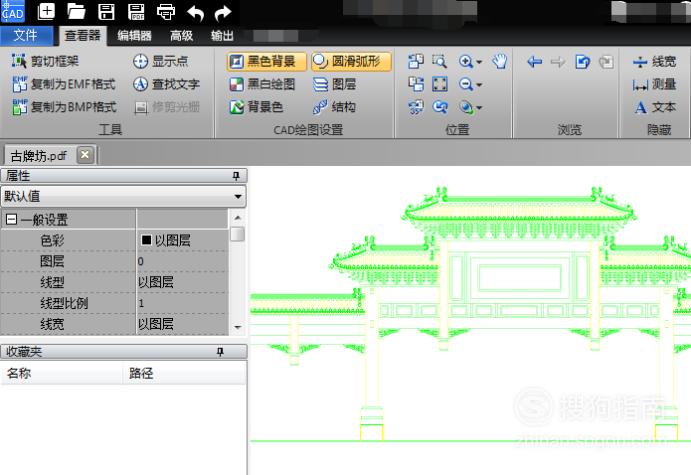Click the blue page-arrow icon in 浏览
This screenshot has width=691, height=475.
[x=582, y=62]
